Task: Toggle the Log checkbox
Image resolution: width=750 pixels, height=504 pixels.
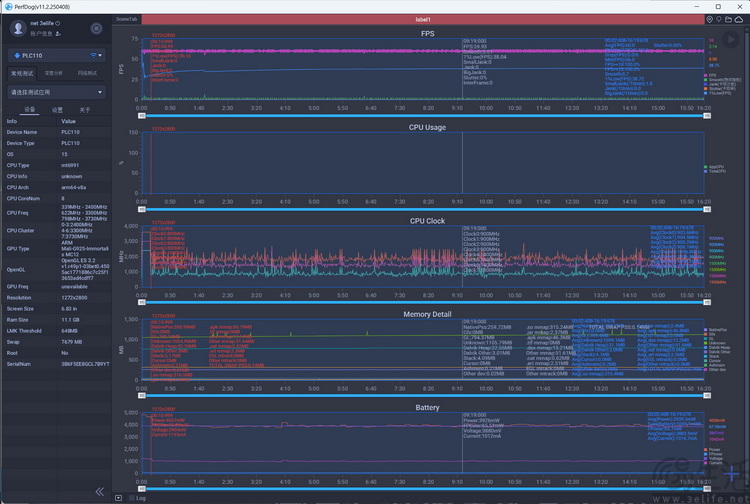Action: 132,498
